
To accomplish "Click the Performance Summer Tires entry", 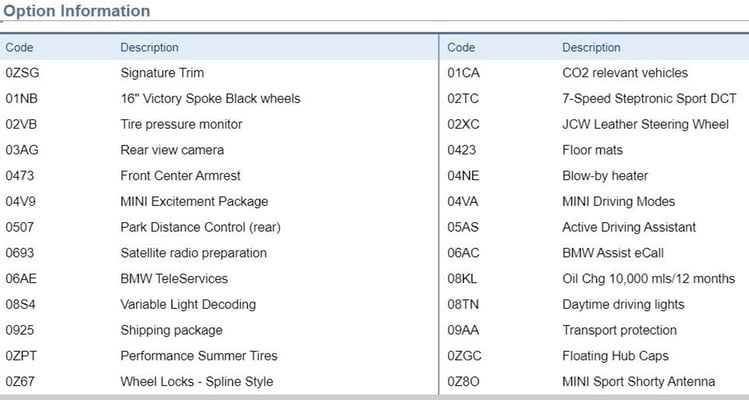I will tap(199, 355).
